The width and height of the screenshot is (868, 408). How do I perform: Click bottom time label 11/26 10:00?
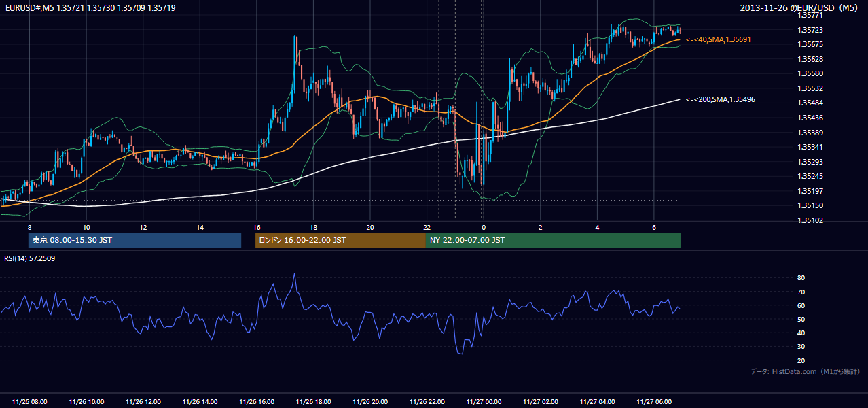click(x=86, y=402)
